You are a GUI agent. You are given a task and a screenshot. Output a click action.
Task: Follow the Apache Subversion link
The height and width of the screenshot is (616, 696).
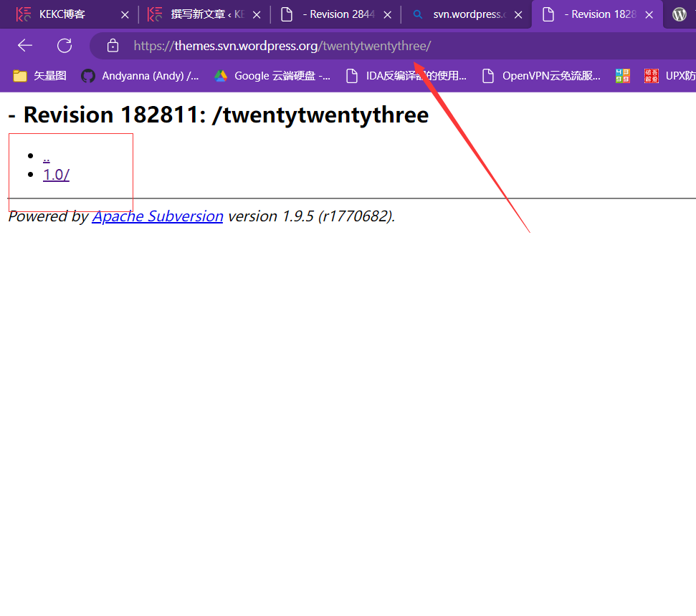(158, 216)
